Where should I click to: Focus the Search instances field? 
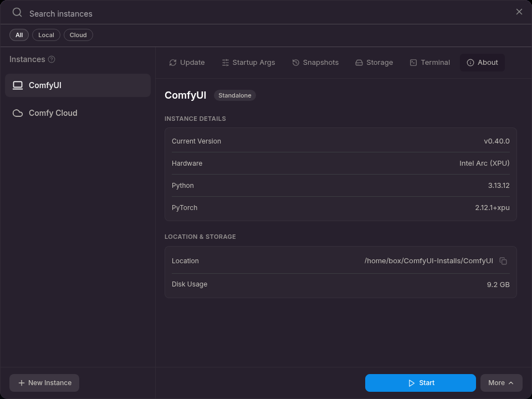point(265,13)
